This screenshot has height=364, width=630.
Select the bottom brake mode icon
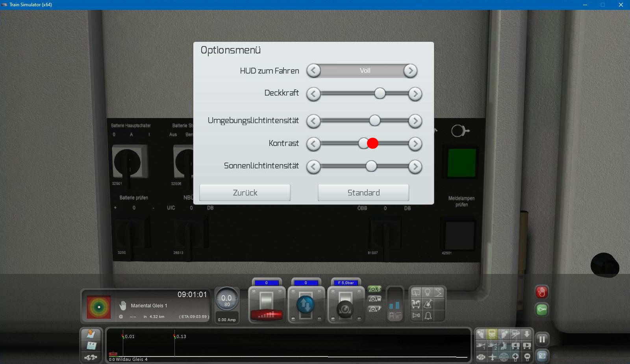pos(374,309)
